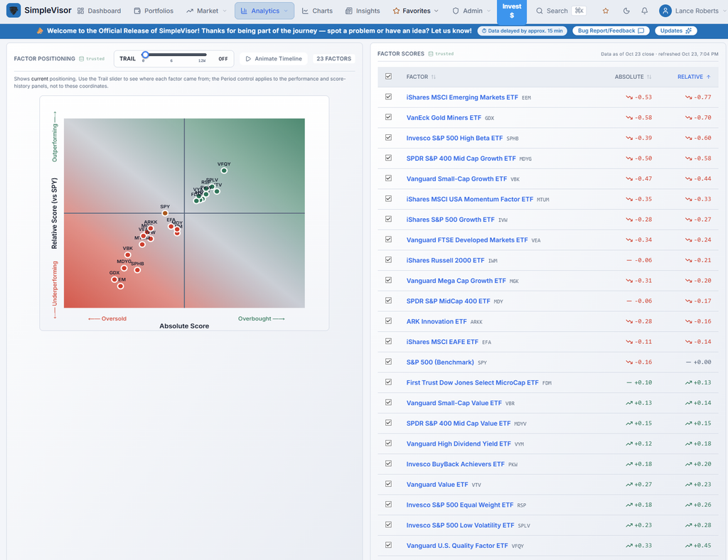Open the Portfolios tab
The image size is (728, 560).
coord(154,11)
